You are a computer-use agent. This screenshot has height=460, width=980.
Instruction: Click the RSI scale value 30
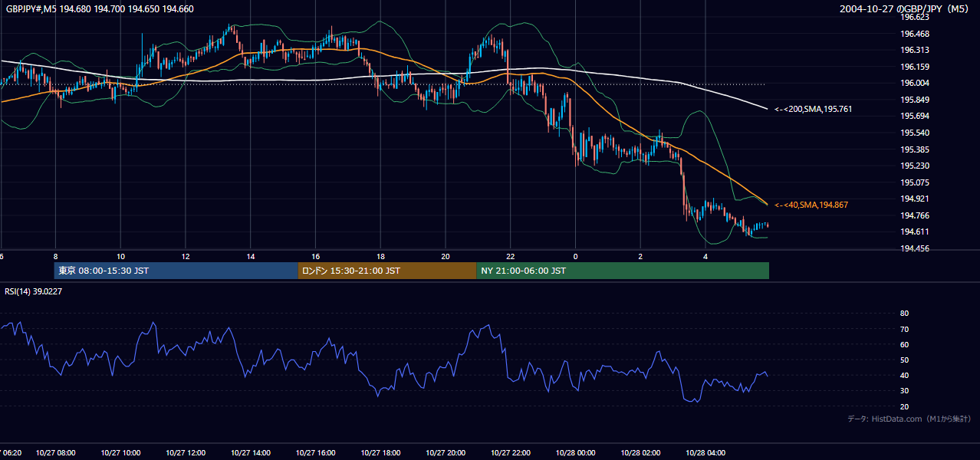click(x=905, y=390)
